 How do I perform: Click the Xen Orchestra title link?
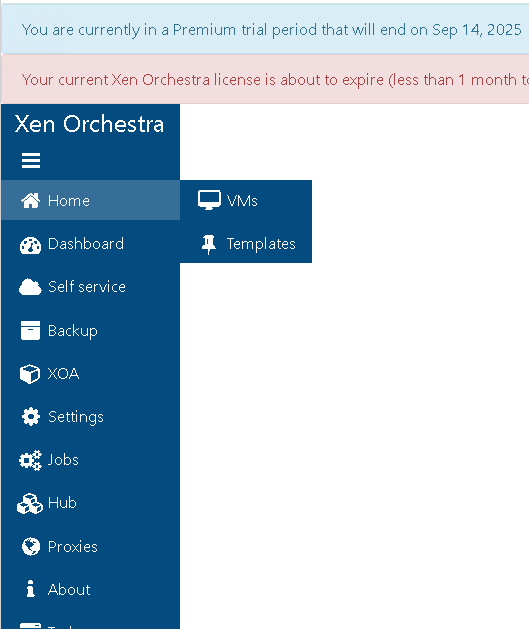[89, 124]
